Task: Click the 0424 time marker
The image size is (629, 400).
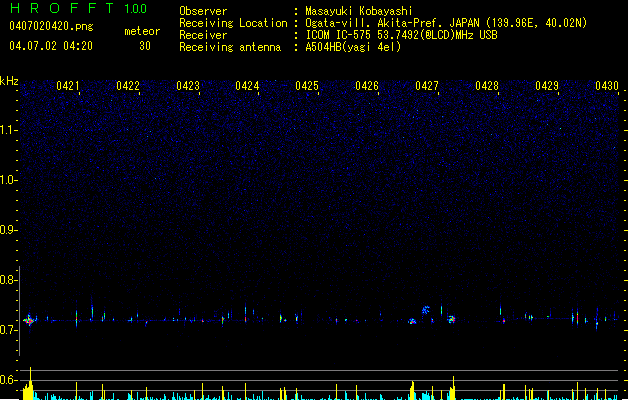Action: 247,86
